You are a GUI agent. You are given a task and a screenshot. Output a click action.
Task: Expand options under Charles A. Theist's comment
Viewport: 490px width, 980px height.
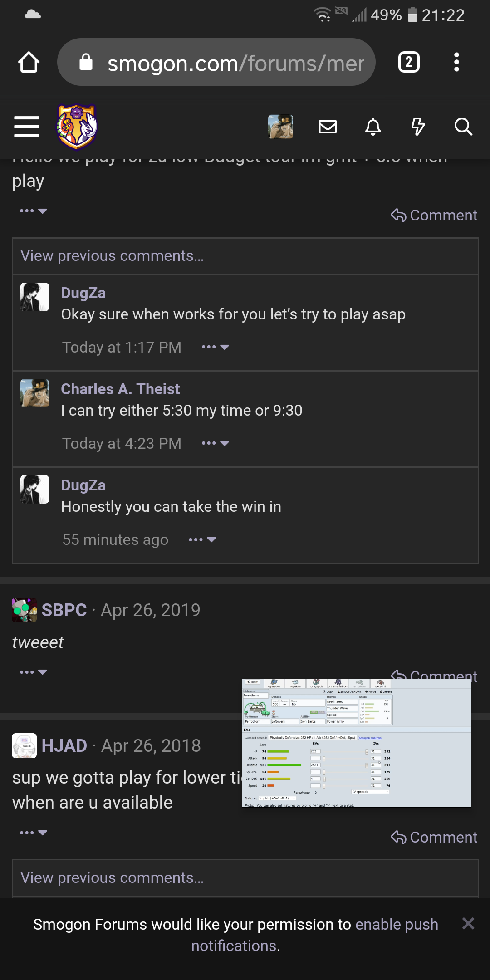pos(216,443)
